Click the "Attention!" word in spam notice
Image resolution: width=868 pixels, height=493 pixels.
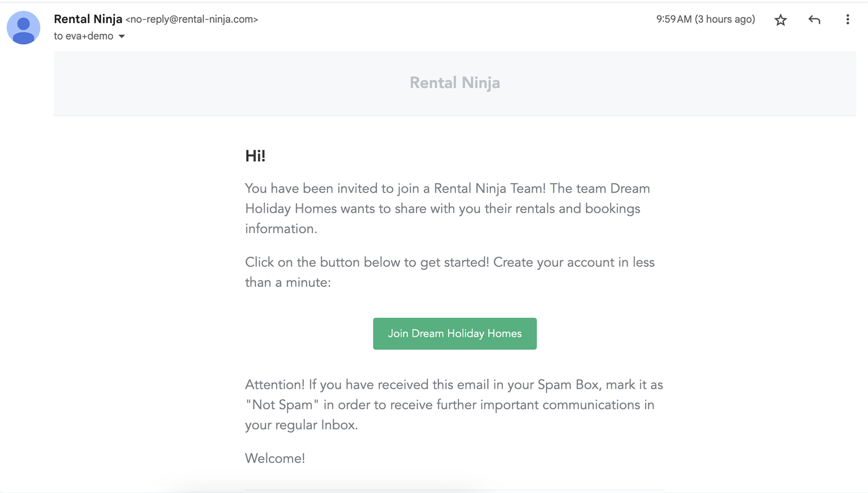click(275, 385)
